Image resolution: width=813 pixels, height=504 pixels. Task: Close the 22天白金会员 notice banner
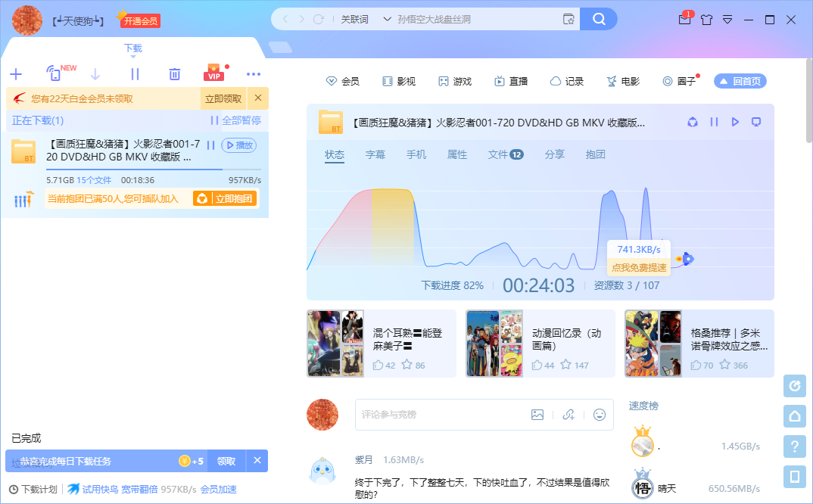click(257, 98)
